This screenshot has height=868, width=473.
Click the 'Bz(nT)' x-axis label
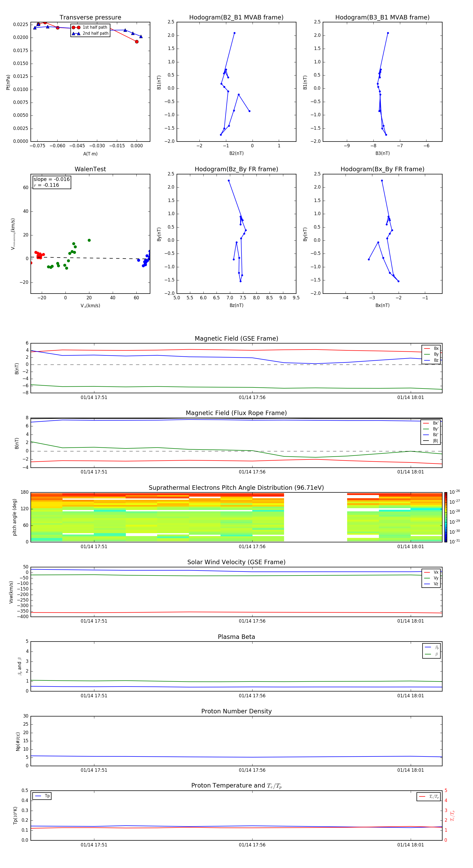[x=236, y=305]
